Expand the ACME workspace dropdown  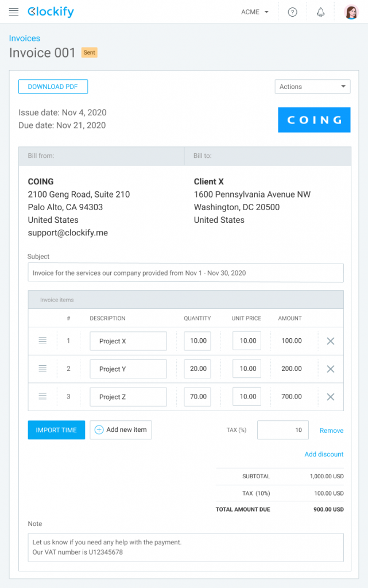coord(255,12)
